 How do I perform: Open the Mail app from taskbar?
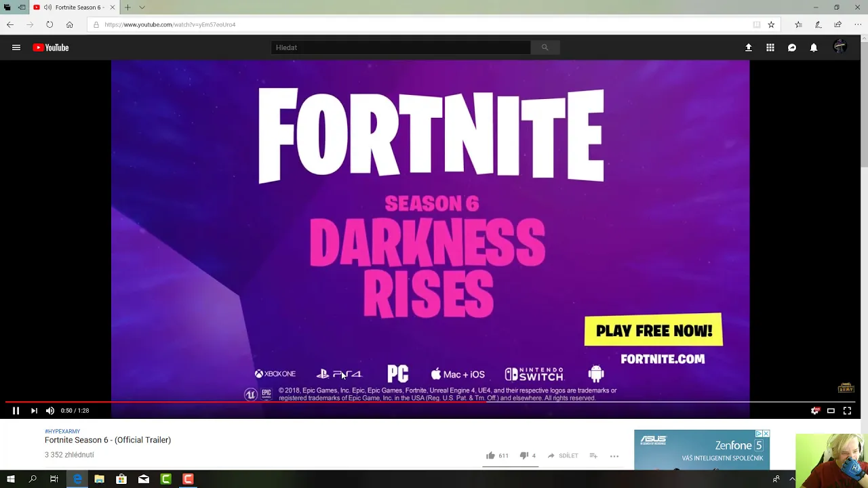pos(144,479)
